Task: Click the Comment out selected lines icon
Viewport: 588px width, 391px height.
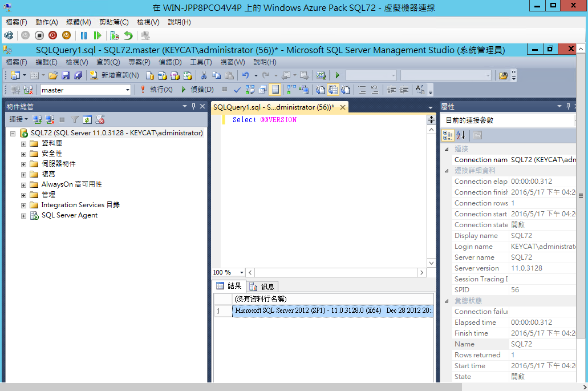Action: click(362, 90)
